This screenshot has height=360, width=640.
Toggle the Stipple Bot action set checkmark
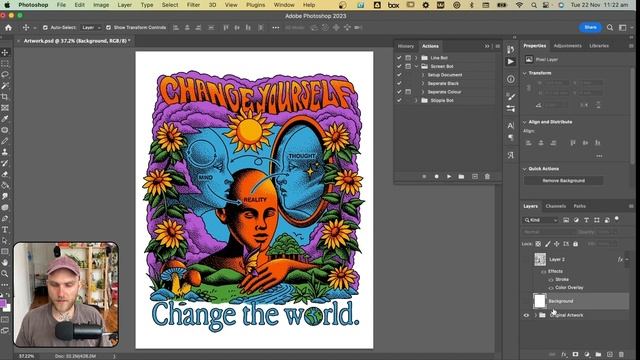tap(399, 100)
